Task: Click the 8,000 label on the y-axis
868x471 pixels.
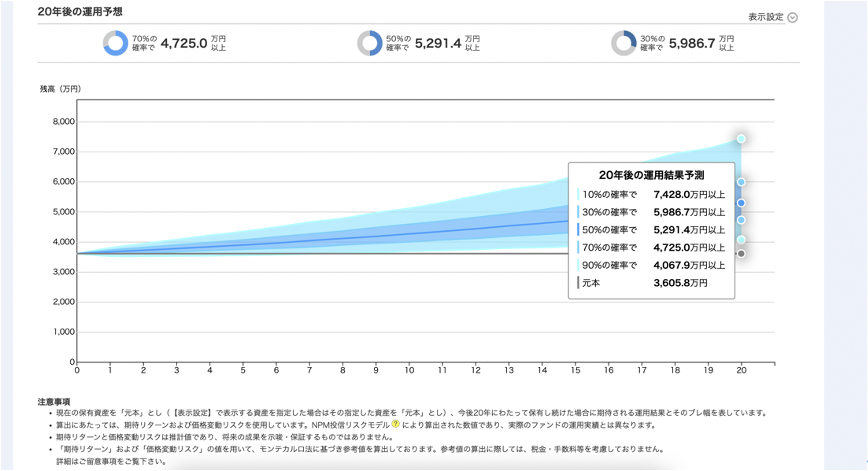Action: pos(63,121)
